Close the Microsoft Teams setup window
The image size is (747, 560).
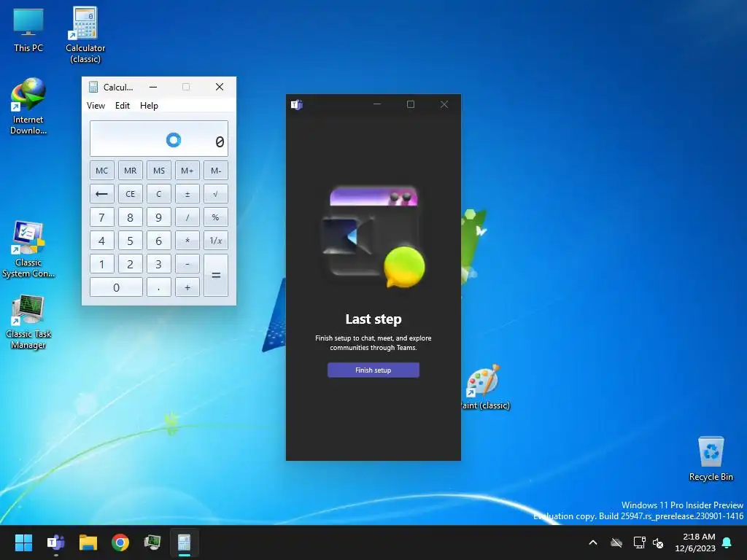coord(444,104)
